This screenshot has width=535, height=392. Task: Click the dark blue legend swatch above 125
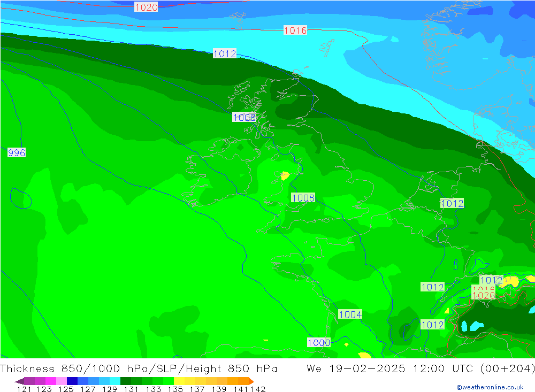[72, 381]
